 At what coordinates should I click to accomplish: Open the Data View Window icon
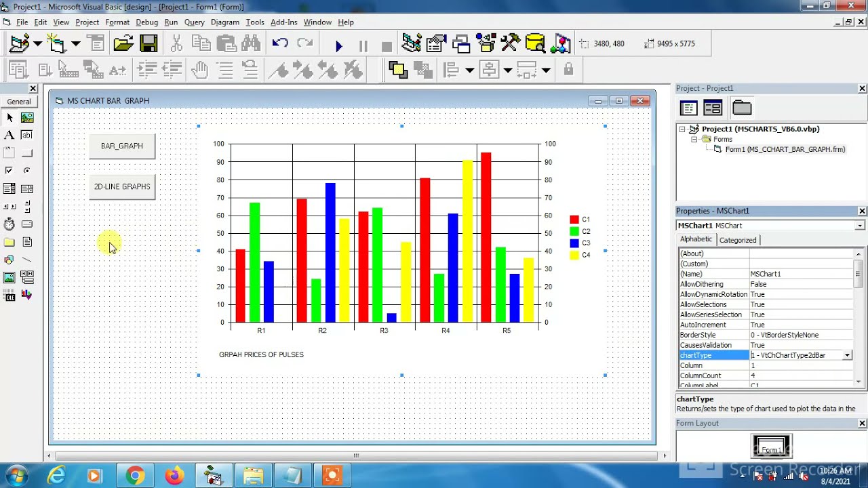point(535,43)
